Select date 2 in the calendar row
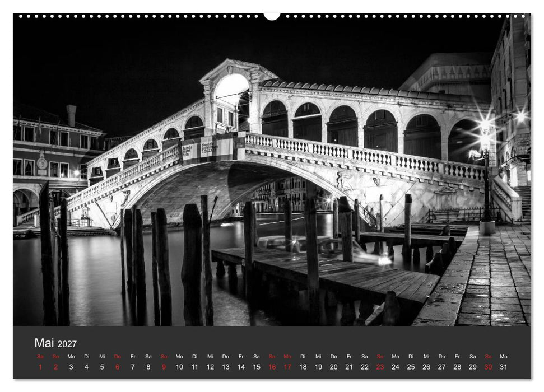The image size is (544, 392). 55,367
